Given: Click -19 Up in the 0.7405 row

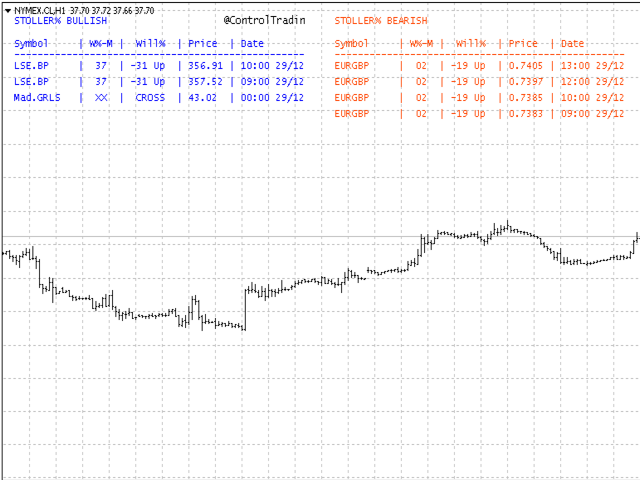Looking at the screenshot, I should point(468,66).
